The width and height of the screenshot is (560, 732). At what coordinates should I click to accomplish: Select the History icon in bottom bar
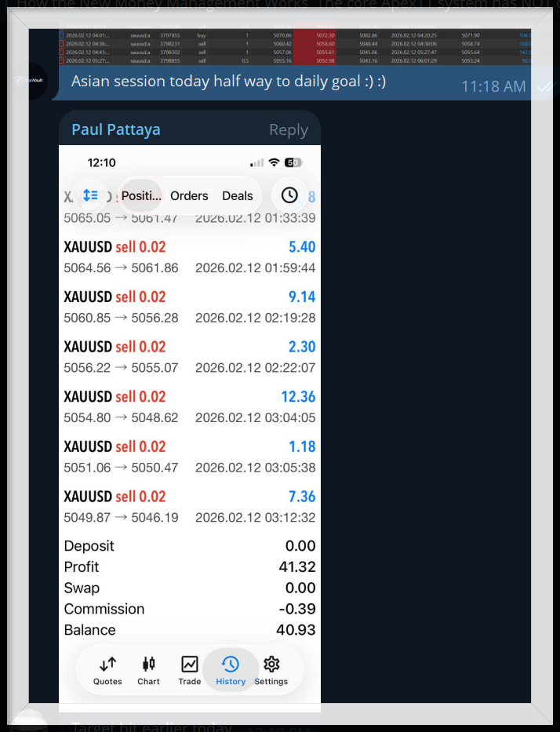pyautogui.click(x=231, y=671)
